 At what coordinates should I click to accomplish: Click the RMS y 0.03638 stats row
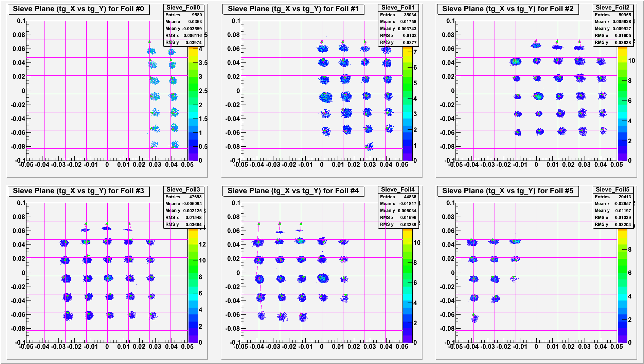pos(613,42)
